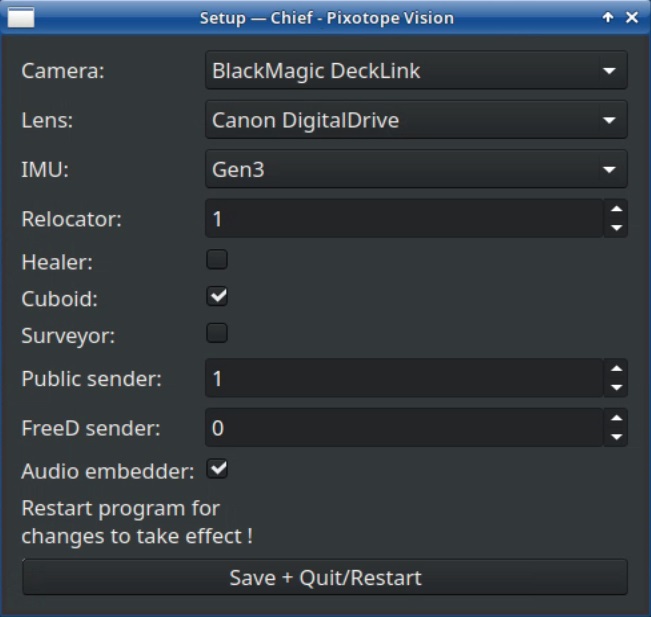Decrease Relocator value with down arrow
651x617 pixels.
tap(616, 227)
